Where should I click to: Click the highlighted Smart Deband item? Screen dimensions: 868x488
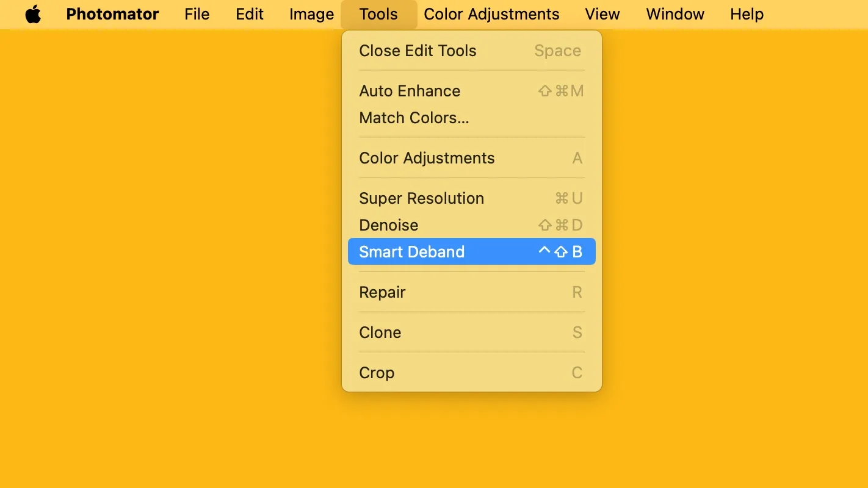click(x=472, y=251)
